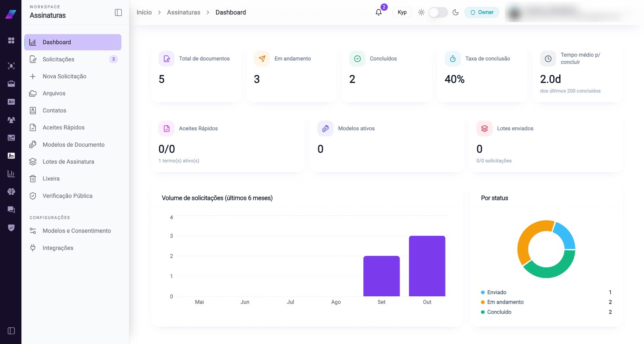Image resolution: width=644 pixels, height=344 pixels.
Task: Open the face scan module icon
Action: coord(11,66)
